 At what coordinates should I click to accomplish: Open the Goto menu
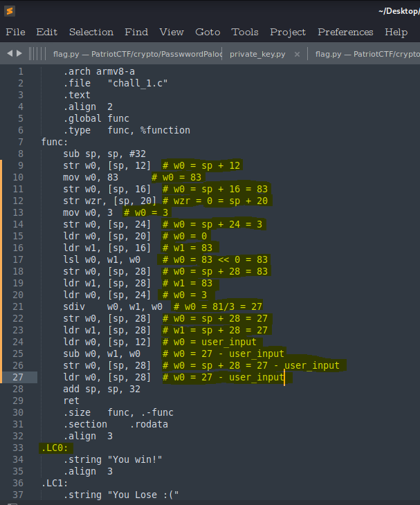[x=208, y=32]
